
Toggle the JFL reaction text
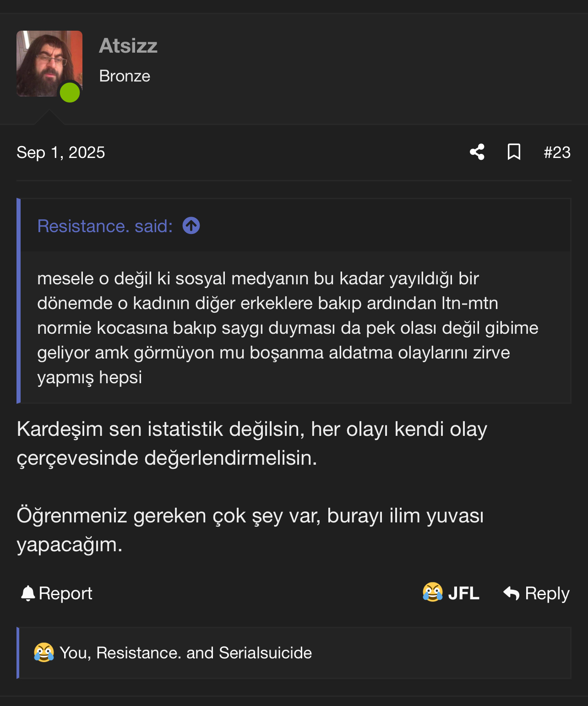(463, 593)
